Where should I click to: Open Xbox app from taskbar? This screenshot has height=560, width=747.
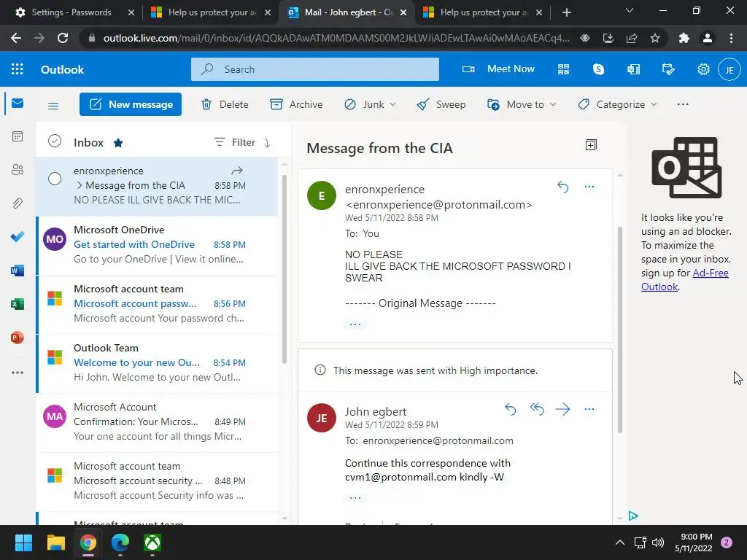(152, 542)
